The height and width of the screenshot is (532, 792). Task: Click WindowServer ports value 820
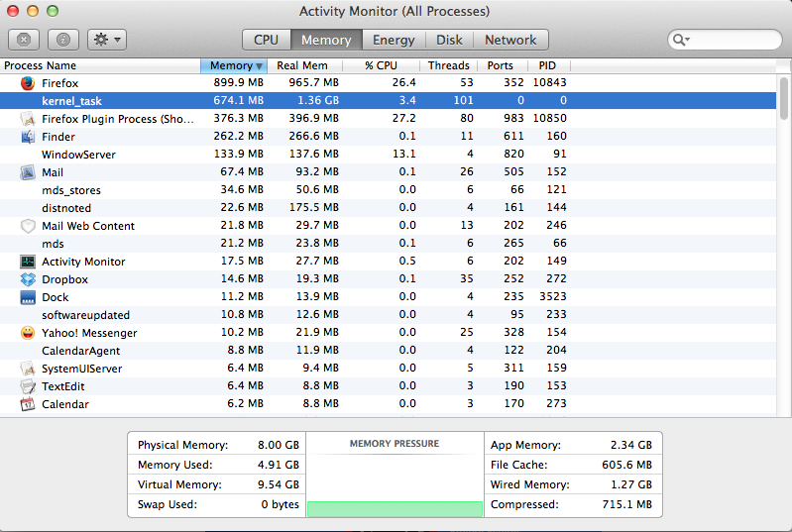[x=513, y=154]
